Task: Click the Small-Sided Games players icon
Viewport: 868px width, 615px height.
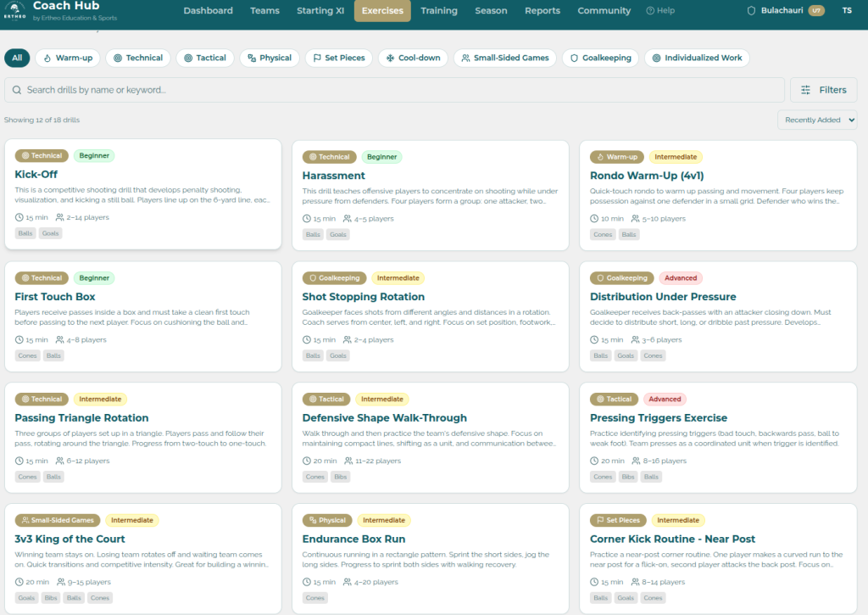Action: [x=465, y=58]
